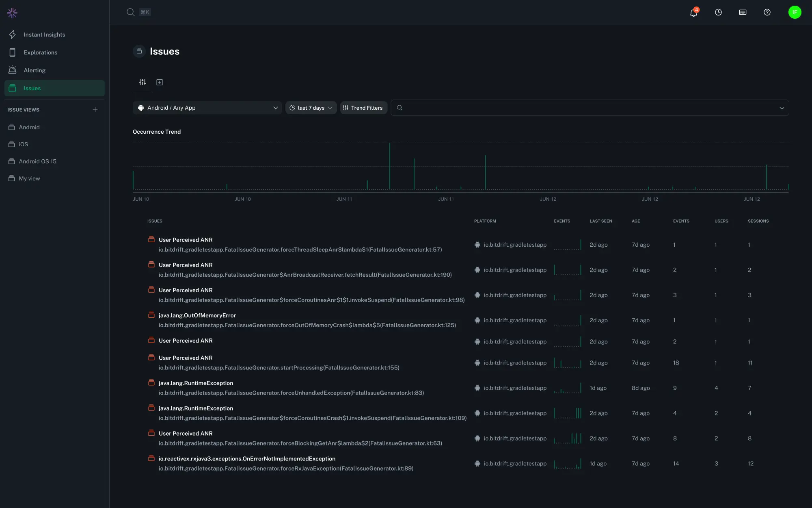Click the help question mark icon
The width and height of the screenshot is (812, 508).
767,13
